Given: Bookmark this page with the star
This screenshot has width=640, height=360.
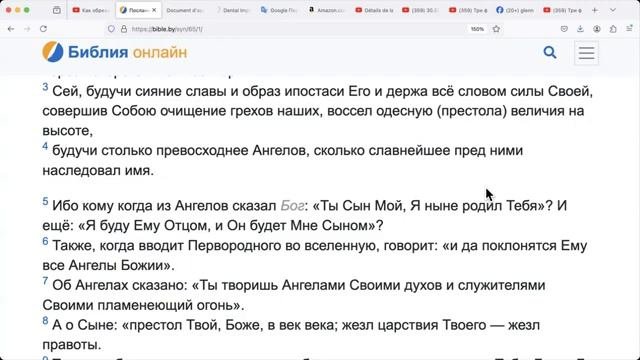Looking at the screenshot, I should pyautogui.click(x=496, y=29).
